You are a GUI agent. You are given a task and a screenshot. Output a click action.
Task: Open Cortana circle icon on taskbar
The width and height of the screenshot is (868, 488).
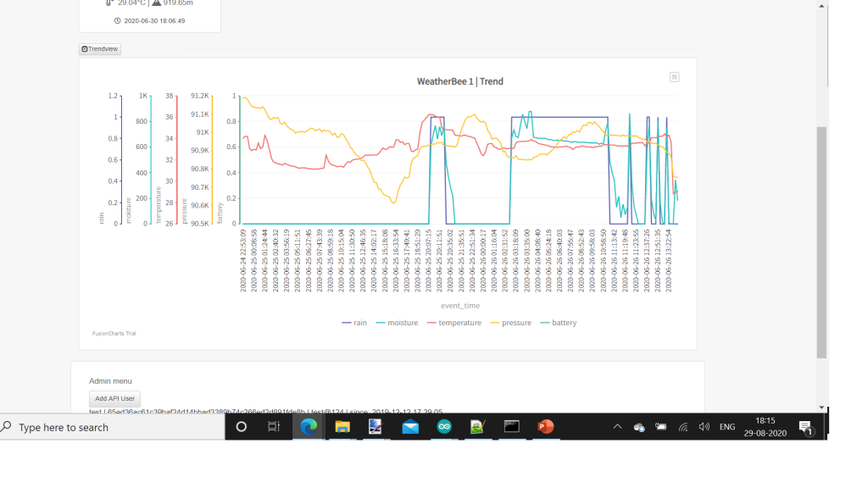[241, 427]
